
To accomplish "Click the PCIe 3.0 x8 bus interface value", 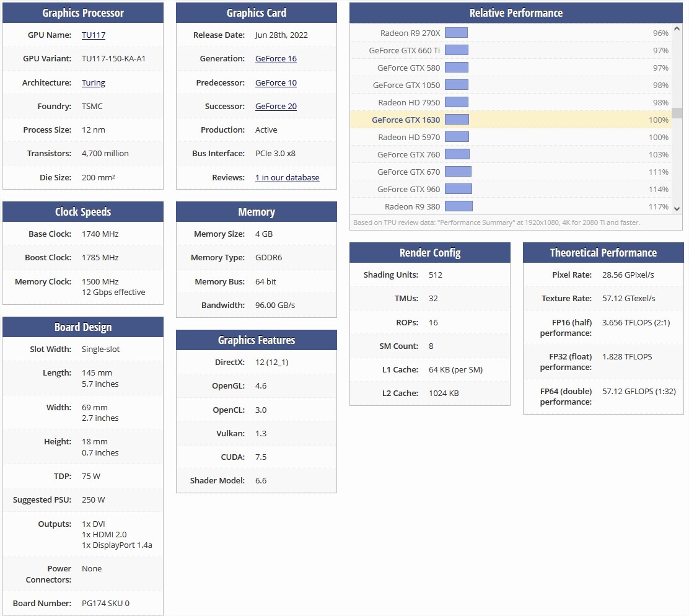I will (x=275, y=153).
